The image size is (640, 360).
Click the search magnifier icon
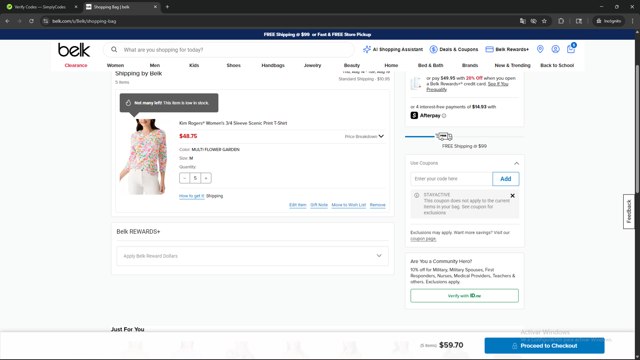coord(114,49)
